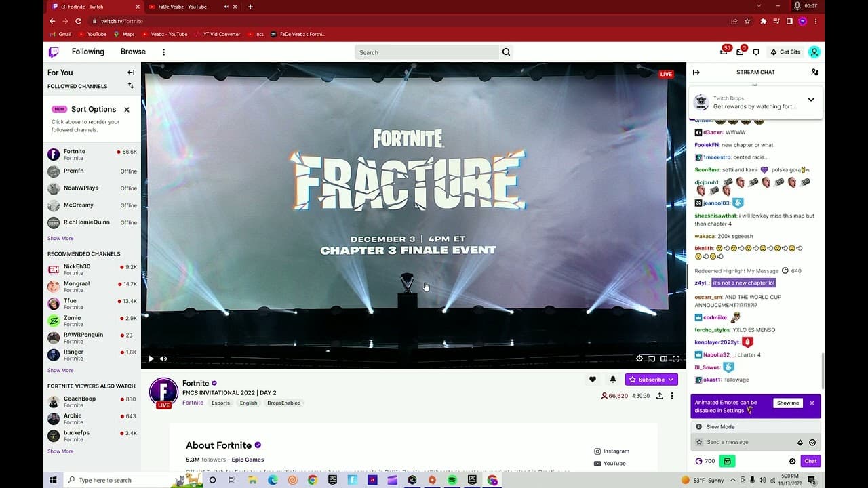Open Tfue recommended channel

coord(92,304)
